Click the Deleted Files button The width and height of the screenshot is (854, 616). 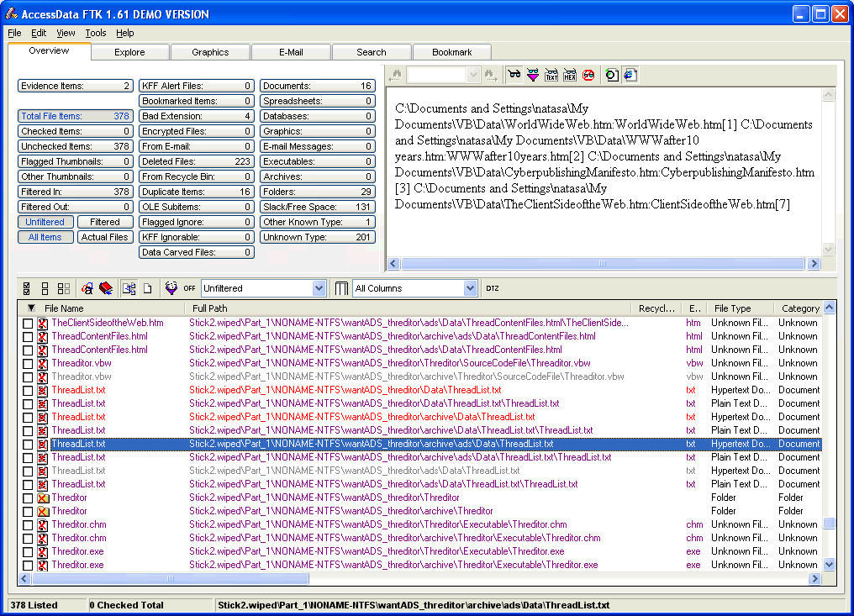[196, 161]
